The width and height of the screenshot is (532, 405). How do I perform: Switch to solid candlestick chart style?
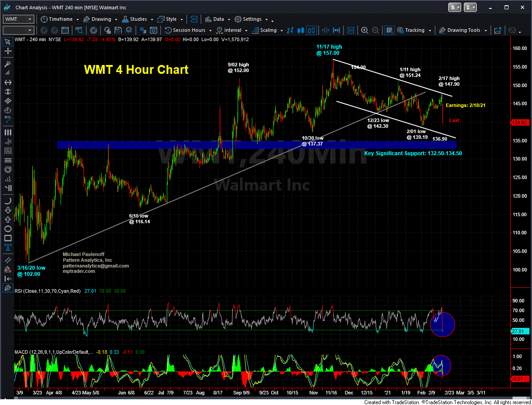[301, 30]
